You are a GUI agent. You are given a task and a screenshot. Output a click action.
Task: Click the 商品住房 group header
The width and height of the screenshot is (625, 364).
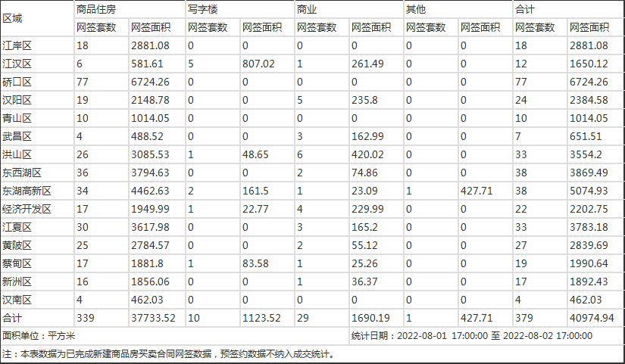coord(96,9)
